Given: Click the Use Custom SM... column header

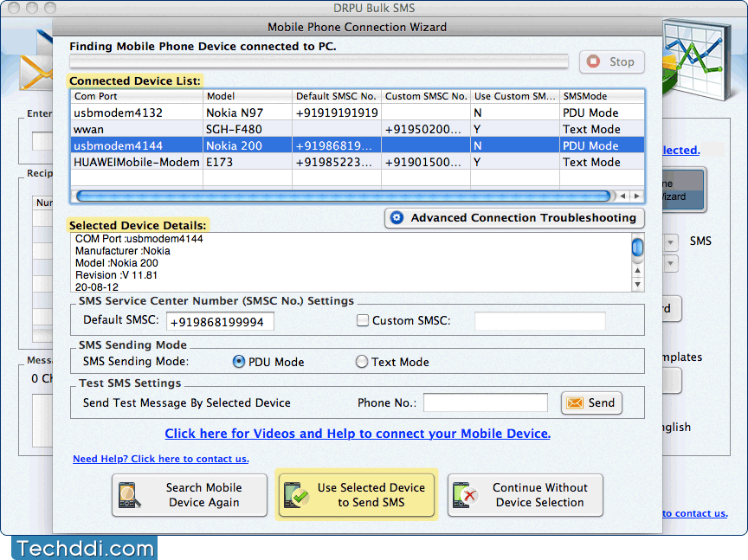Looking at the screenshot, I should click(515, 96).
